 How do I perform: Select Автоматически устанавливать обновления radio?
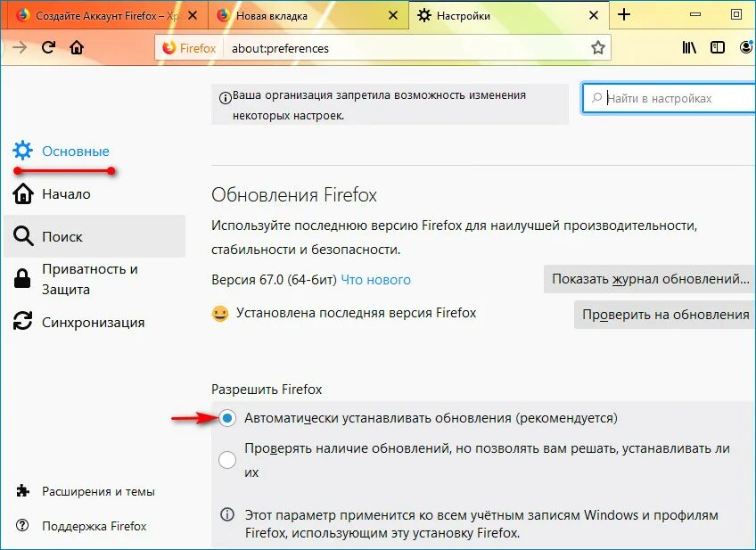(x=227, y=418)
